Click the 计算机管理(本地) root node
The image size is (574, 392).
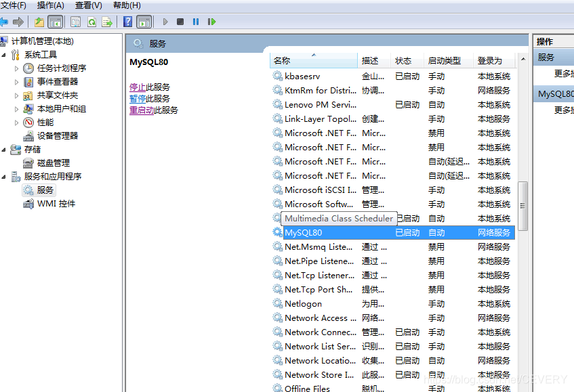click(x=43, y=41)
